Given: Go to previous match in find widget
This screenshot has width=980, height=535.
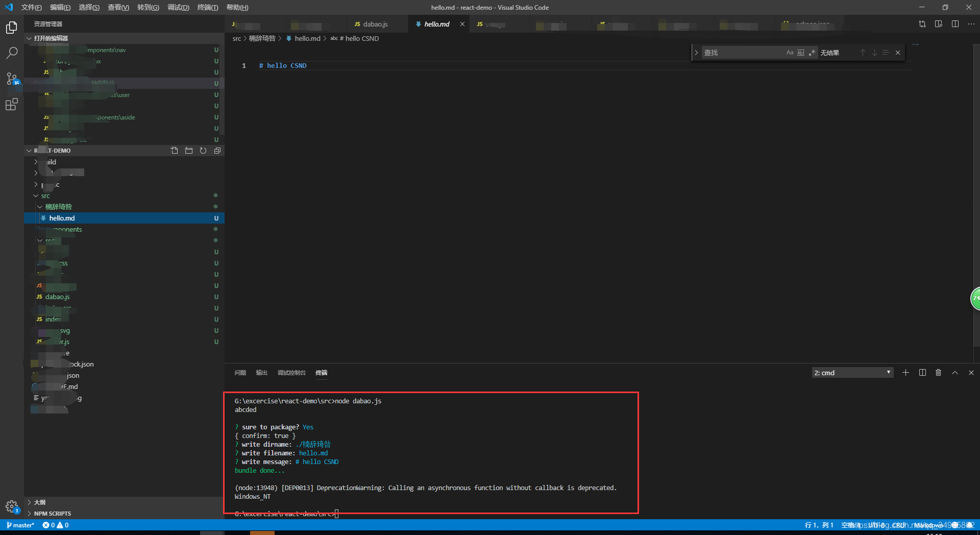Looking at the screenshot, I should pos(863,53).
